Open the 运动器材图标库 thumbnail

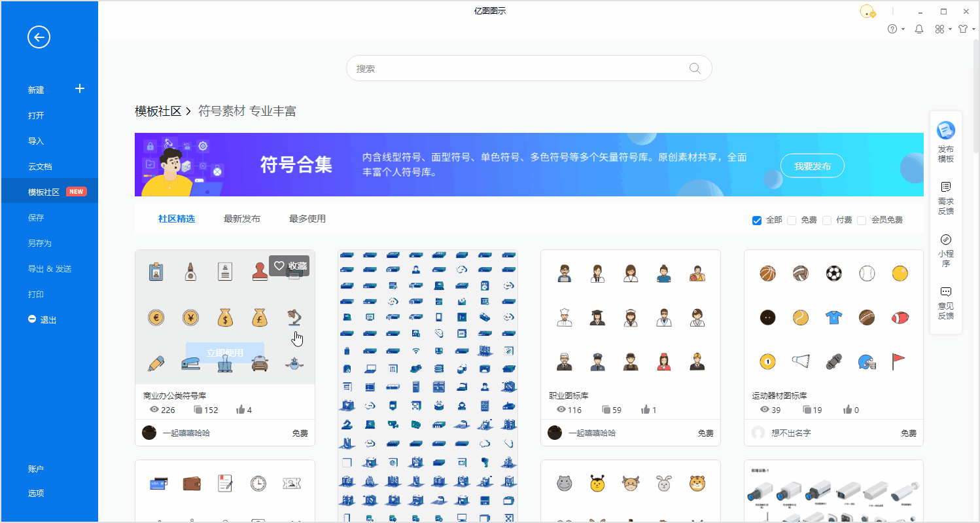833,317
